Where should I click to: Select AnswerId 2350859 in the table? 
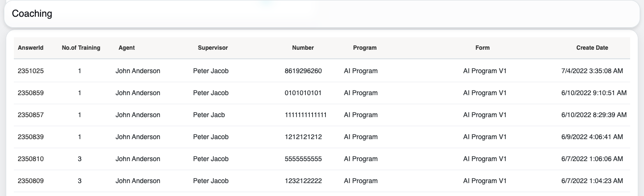tap(31, 93)
